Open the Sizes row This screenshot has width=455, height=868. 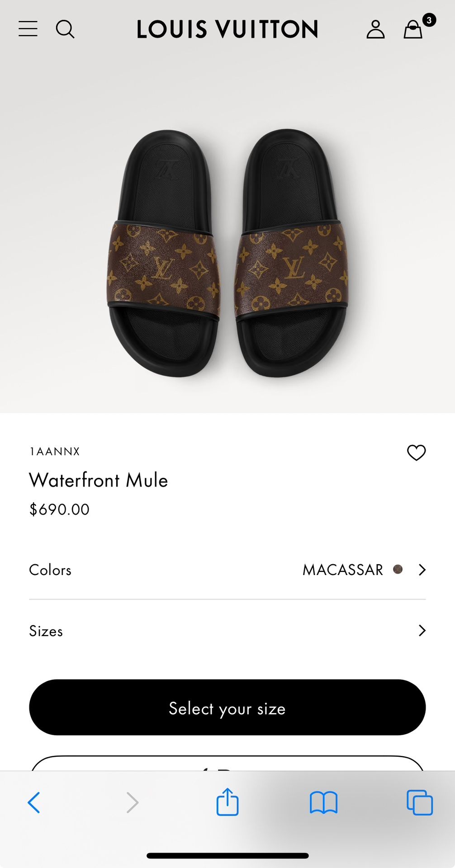coord(226,630)
